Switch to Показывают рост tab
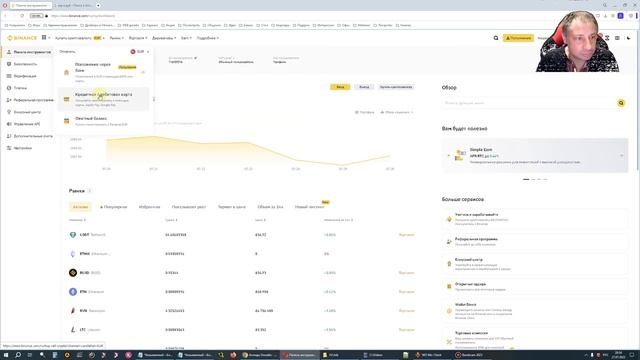The width and height of the screenshot is (640, 360). pos(189,207)
